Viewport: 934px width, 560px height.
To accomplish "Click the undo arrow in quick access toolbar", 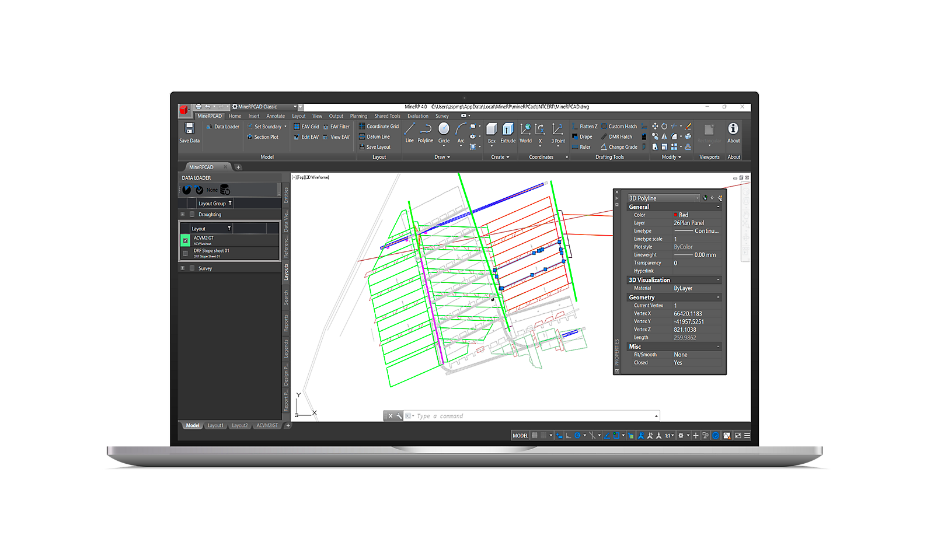I will (x=207, y=107).
